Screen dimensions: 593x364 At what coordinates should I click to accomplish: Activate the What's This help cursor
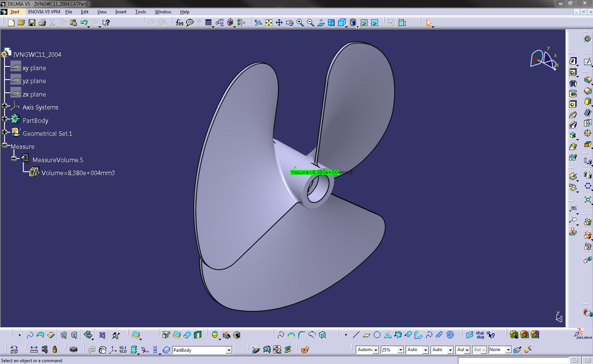(106, 23)
